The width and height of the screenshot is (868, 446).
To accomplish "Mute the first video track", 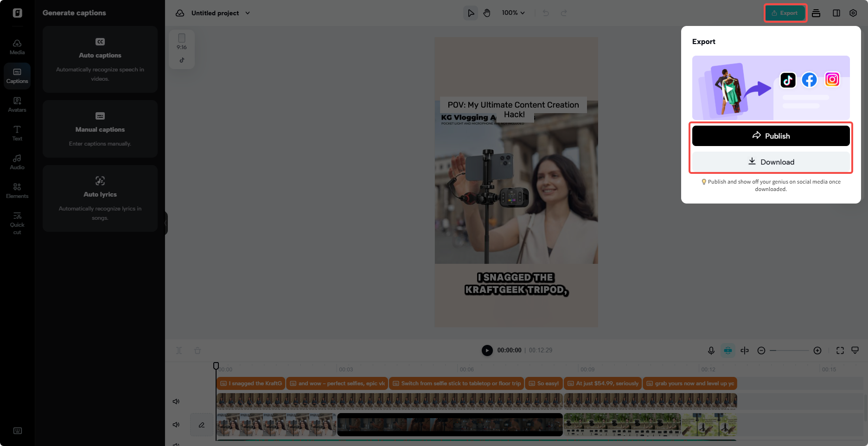I will [176, 401].
